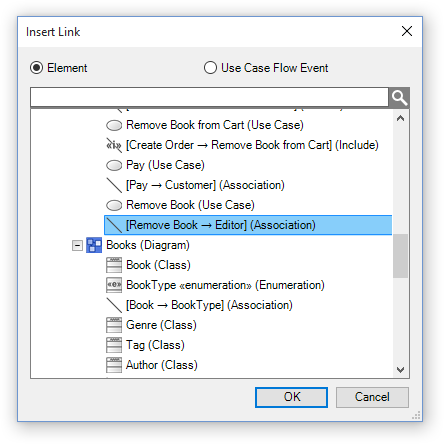This screenshot has width=444, height=444.
Task: Click the Book to BookType association line icon
Action: click(114, 305)
